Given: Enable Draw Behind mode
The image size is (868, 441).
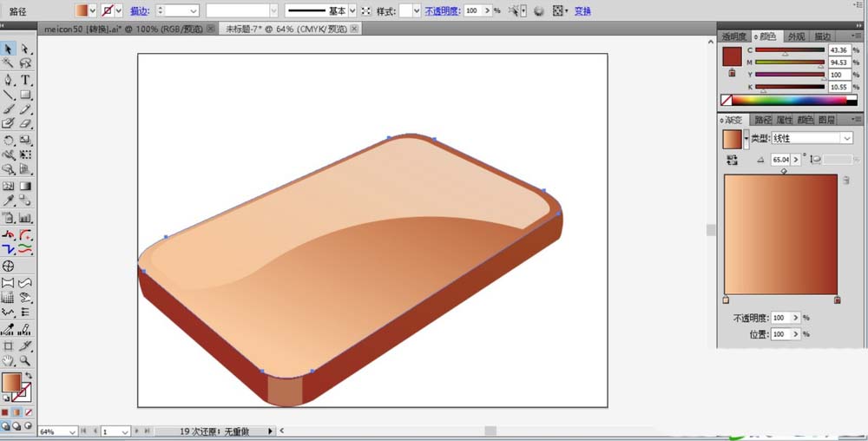Looking at the screenshot, I should (x=16, y=426).
